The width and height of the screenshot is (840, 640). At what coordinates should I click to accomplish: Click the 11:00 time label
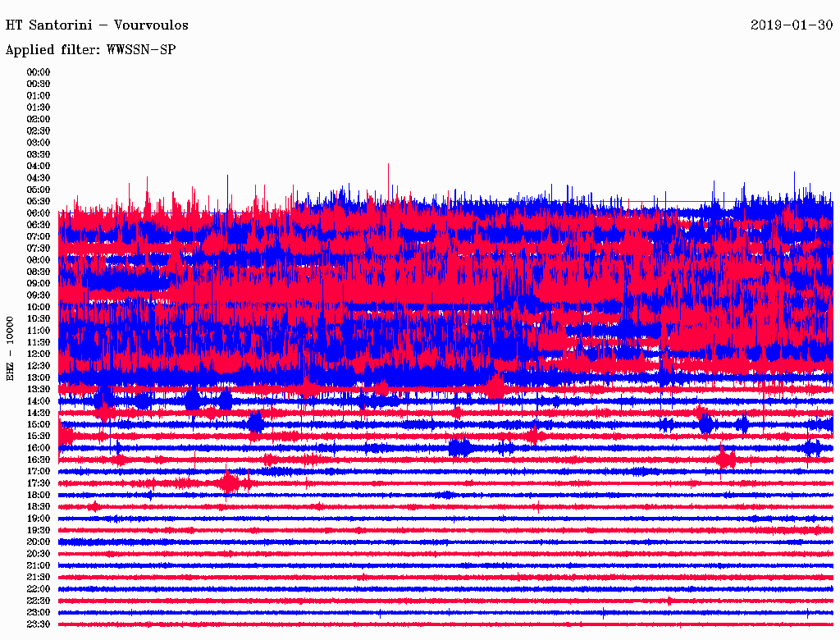click(x=39, y=331)
